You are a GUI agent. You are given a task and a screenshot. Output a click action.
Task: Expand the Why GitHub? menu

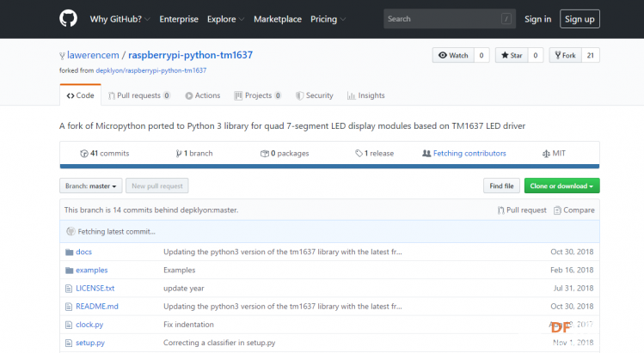pyautogui.click(x=120, y=19)
